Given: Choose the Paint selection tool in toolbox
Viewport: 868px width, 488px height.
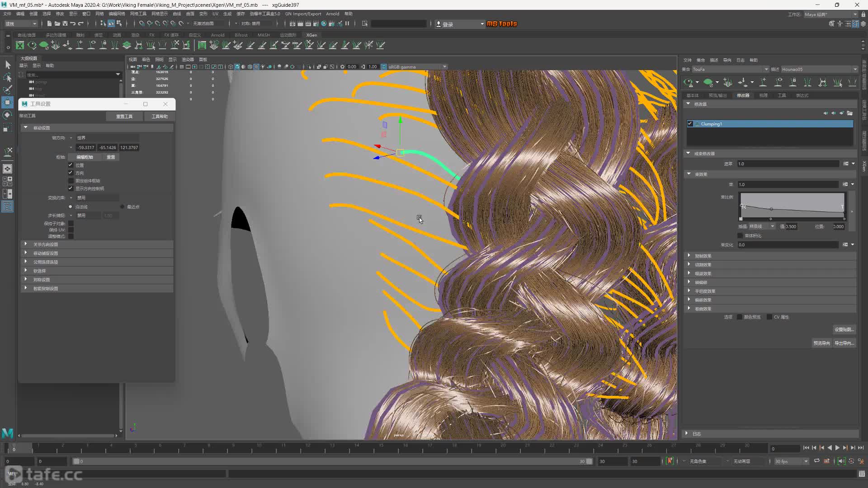Looking at the screenshot, I should coord(8,89).
